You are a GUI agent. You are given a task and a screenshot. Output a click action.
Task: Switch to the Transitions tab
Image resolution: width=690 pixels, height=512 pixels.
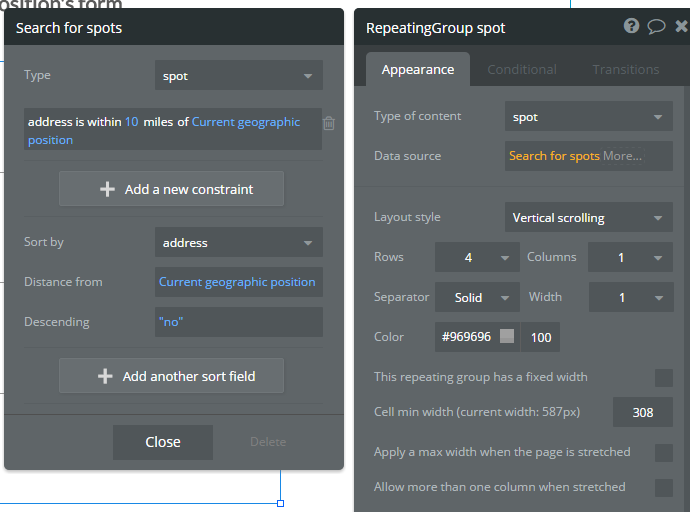(626, 70)
